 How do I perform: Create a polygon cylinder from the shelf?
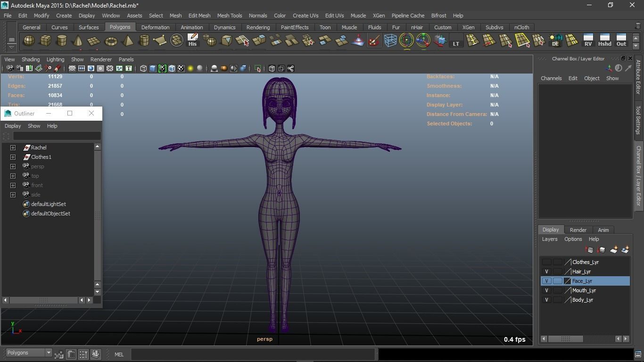pos(62,41)
